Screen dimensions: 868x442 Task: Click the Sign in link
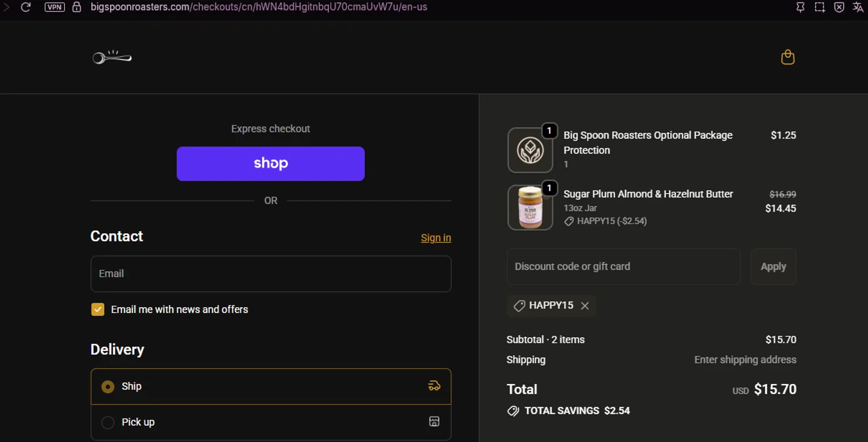[436, 238]
